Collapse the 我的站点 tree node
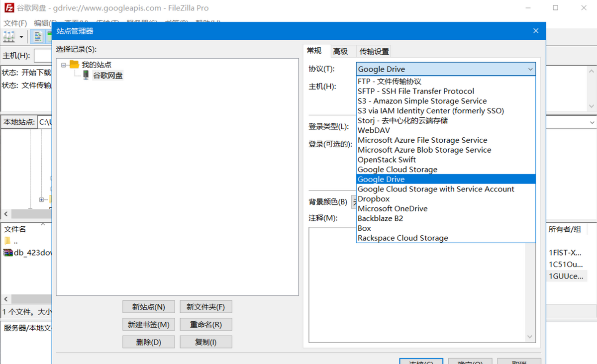The height and width of the screenshot is (364, 597). pyautogui.click(x=64, y=65)
